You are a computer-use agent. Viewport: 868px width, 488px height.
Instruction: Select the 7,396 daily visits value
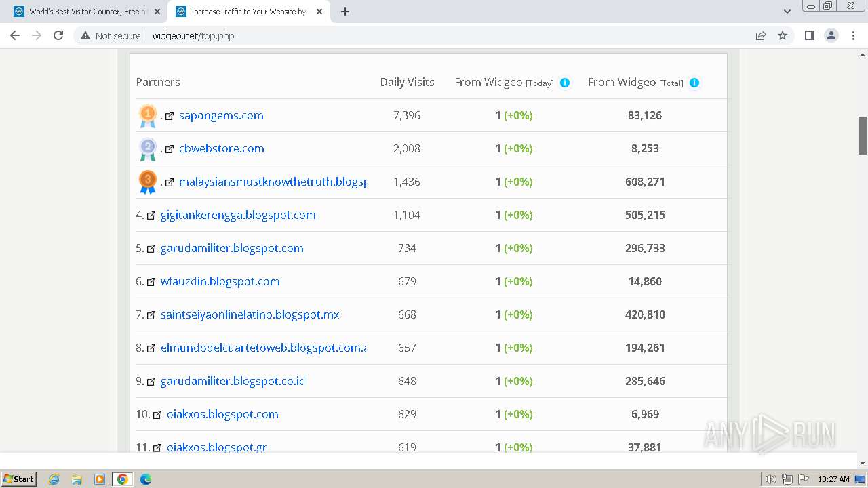(407, 116)
